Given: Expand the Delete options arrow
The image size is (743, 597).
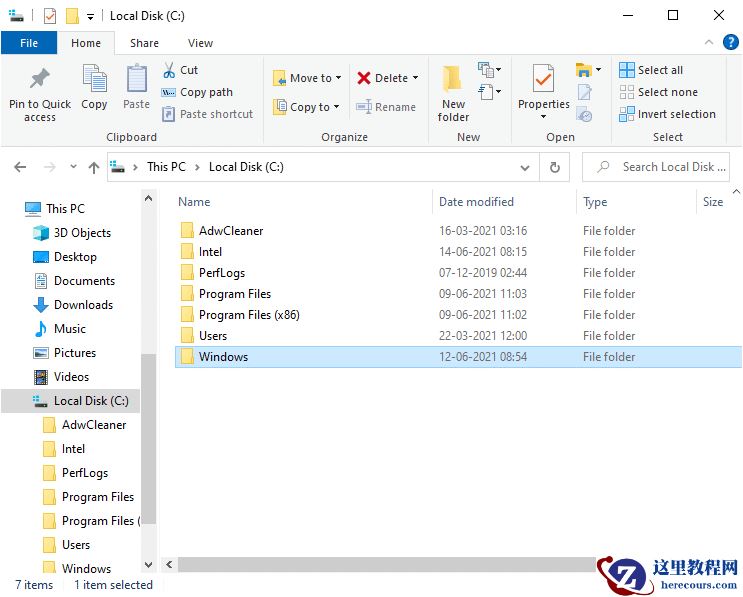Looking at the screenshot, I should coord(416,78).
